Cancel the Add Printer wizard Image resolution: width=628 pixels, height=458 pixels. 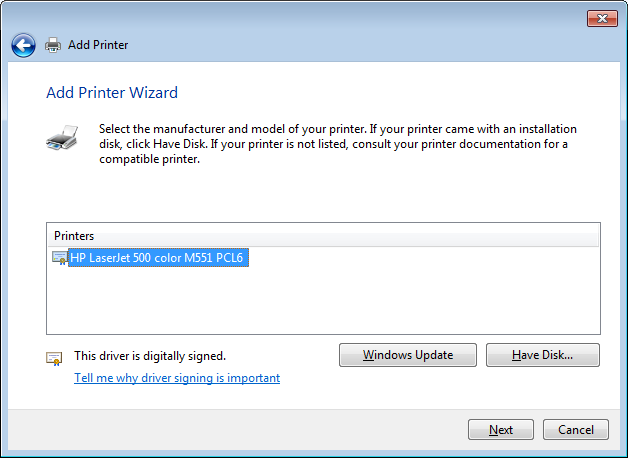point(575,430)
